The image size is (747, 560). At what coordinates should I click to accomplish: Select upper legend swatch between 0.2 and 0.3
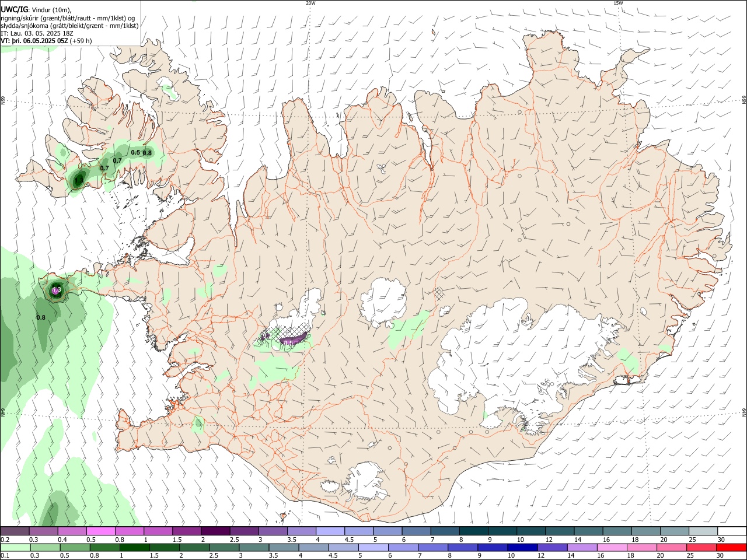15,531
